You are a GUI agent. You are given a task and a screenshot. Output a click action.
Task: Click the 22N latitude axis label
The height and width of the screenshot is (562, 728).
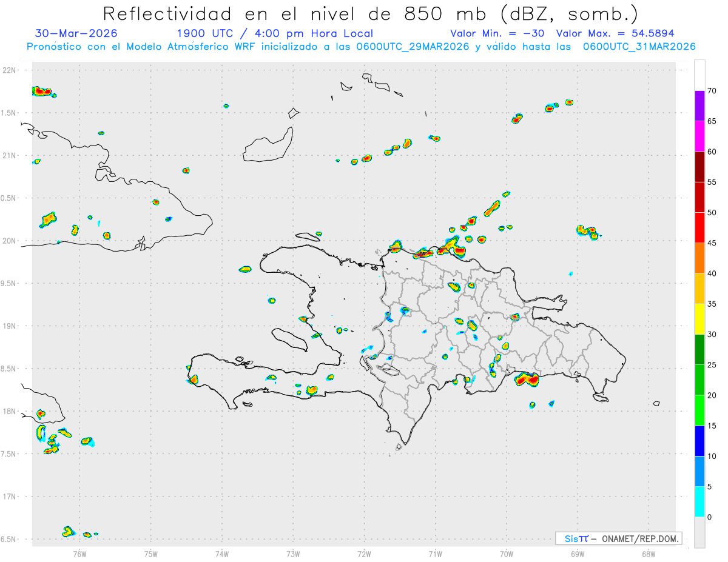pyautogui.click(x=10, y=70)
